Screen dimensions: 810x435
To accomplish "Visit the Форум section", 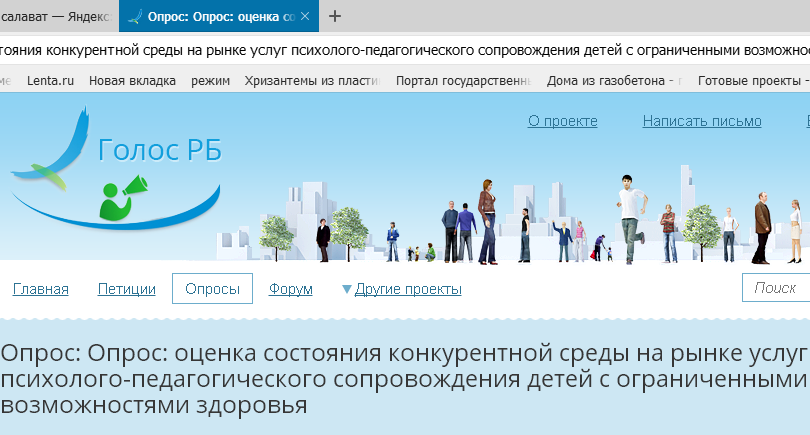I will [291, 289].
